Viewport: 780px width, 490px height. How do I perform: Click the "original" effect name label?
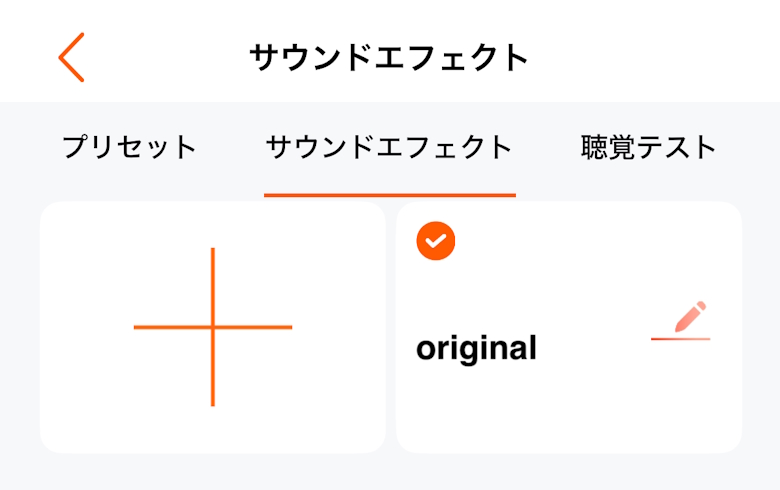476,349
